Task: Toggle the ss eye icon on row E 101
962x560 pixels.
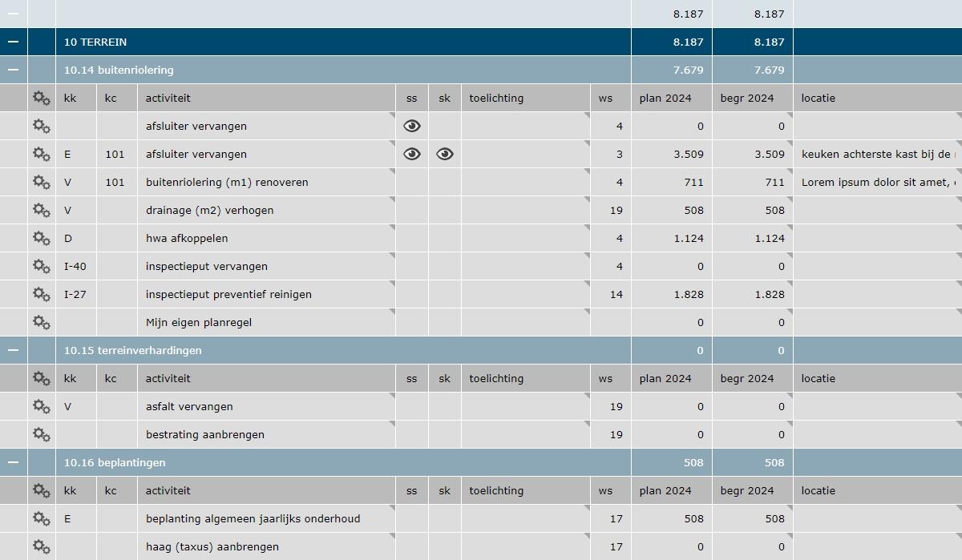Action: pos(411,154)
